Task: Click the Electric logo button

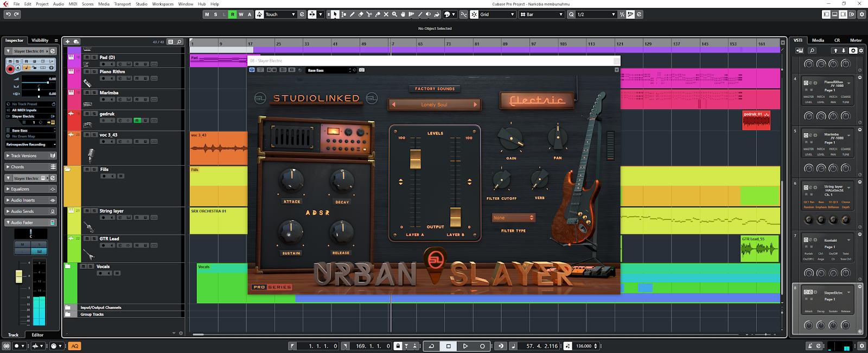Action: (x=537, y=100)
